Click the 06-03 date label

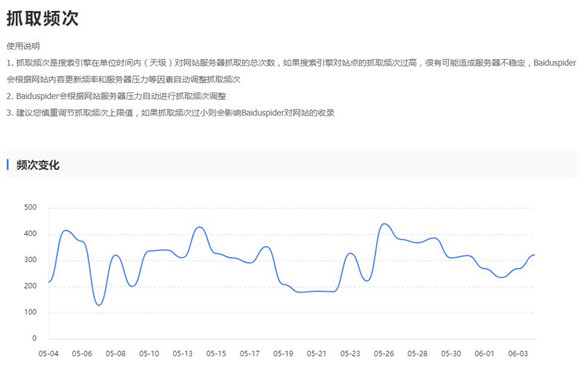(518, 354)
